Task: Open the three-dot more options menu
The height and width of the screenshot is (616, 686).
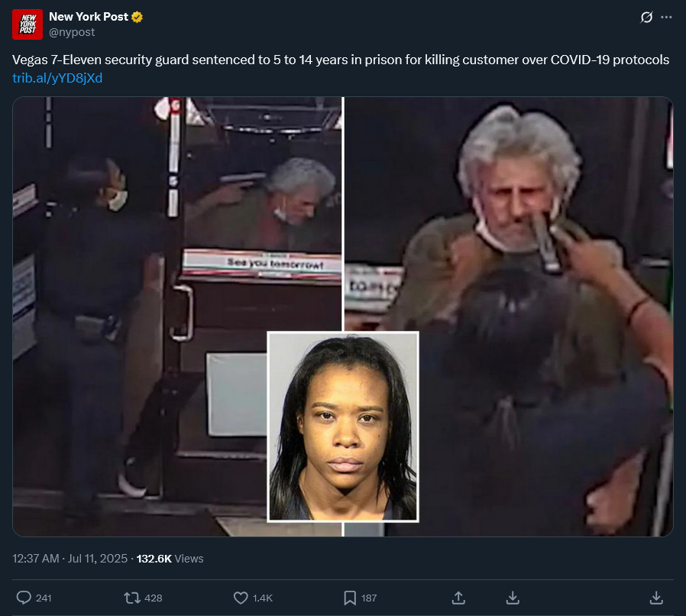Action: click(x=666, y=18)
